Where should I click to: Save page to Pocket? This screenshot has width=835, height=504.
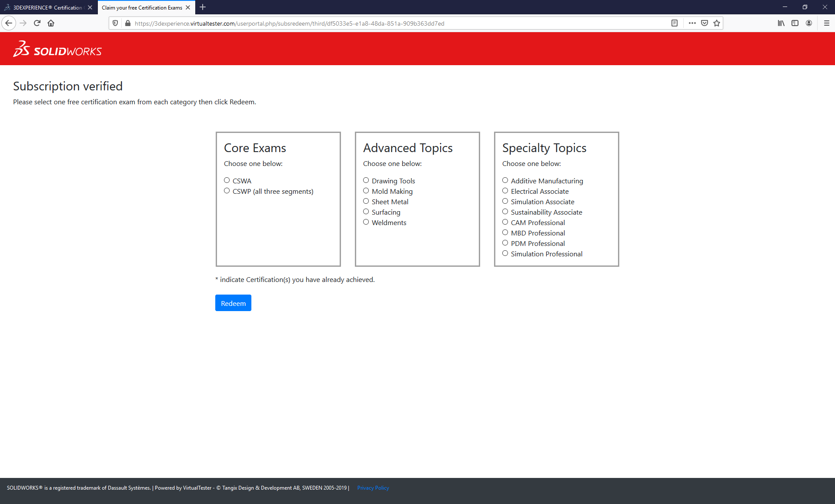[x=705, y=23]
